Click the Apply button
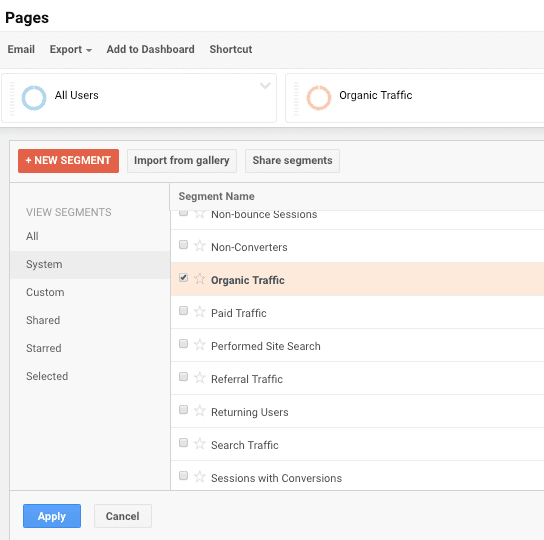Viewport: 544px width, 540px height. 52,516
